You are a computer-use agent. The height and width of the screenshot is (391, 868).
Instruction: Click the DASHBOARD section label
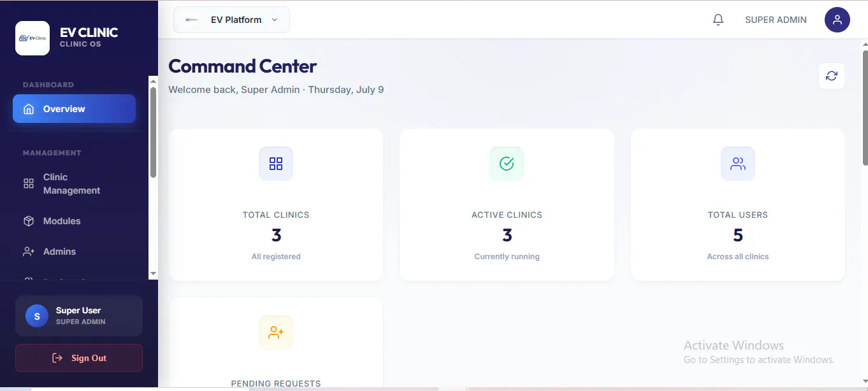pyautogui.click(x=48, y=85)
